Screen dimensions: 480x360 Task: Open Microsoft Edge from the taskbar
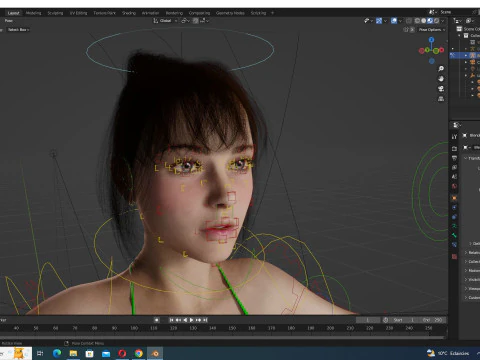pyautogui.click(x=57, y=353)
